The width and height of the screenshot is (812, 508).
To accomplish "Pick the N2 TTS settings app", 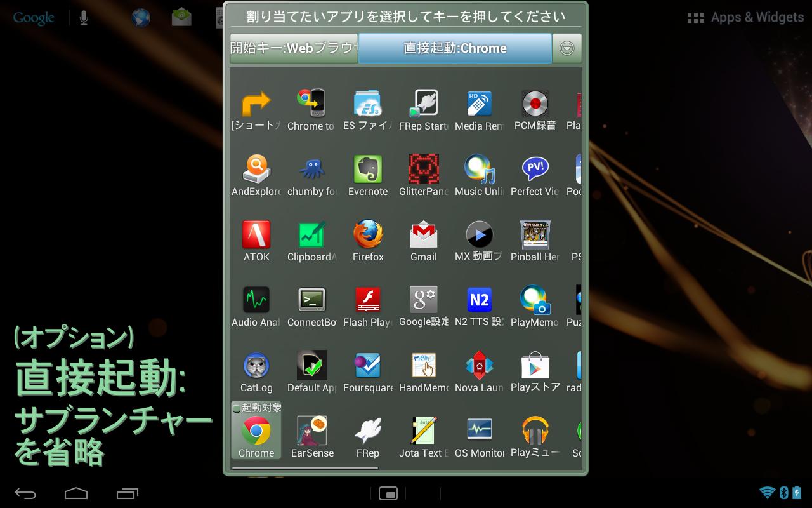I will coord(480,300).
